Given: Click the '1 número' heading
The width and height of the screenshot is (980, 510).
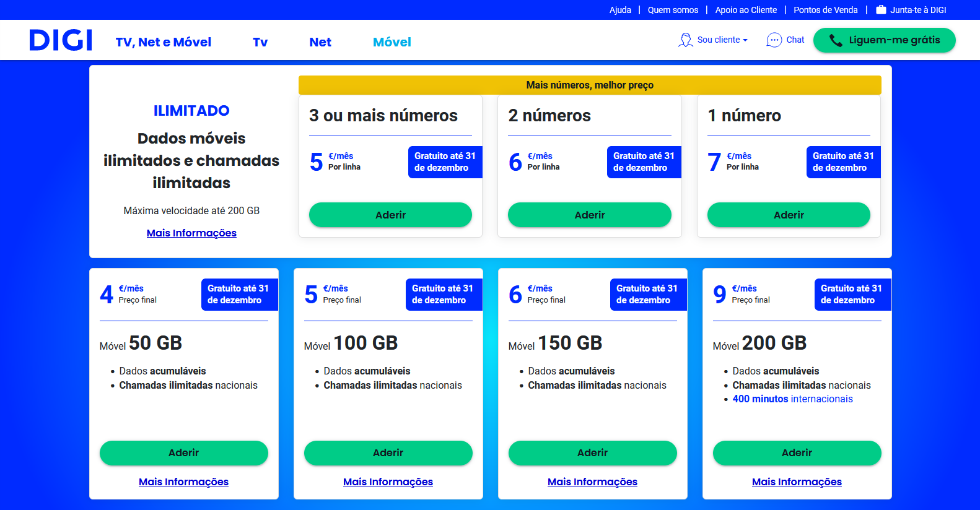Looking at the screenshot, I should pos(744,116).
